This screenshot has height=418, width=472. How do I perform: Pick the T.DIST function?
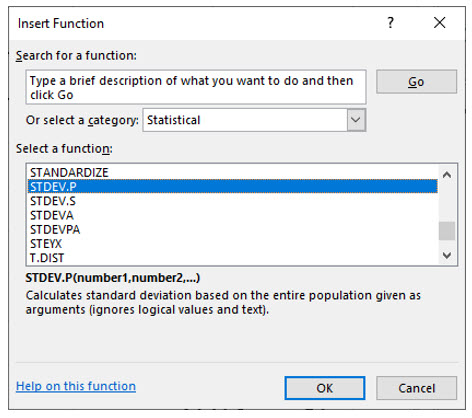click(x=232, y=258)
